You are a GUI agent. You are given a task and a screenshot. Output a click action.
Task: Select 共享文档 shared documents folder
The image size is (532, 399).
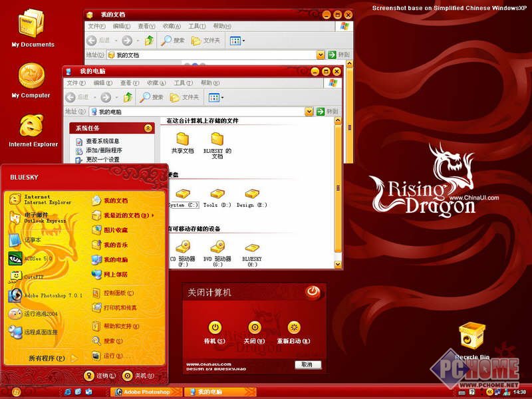click(182, 143)
